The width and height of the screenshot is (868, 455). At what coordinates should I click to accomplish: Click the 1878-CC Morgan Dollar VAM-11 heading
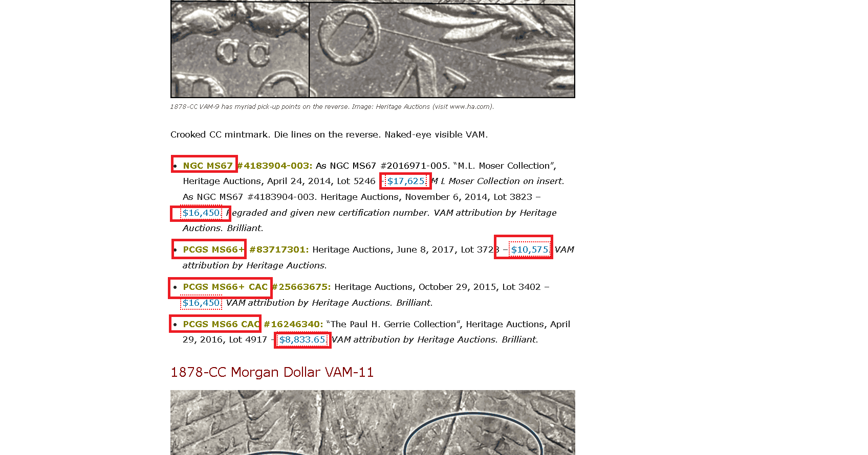272,372
